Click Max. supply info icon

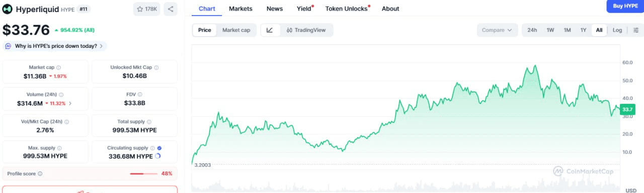tap(59, 148)
